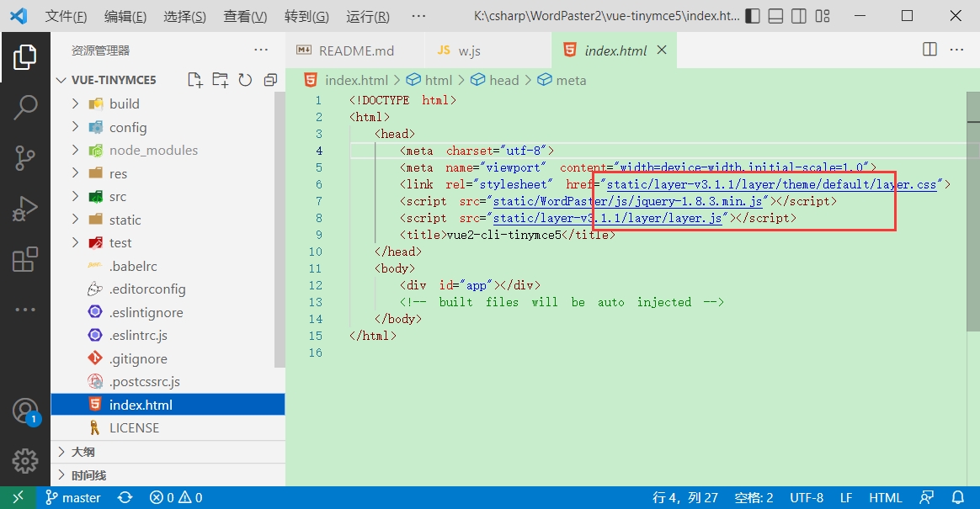
Task: Switch to the README.md tab
Action: pos(356,50)
